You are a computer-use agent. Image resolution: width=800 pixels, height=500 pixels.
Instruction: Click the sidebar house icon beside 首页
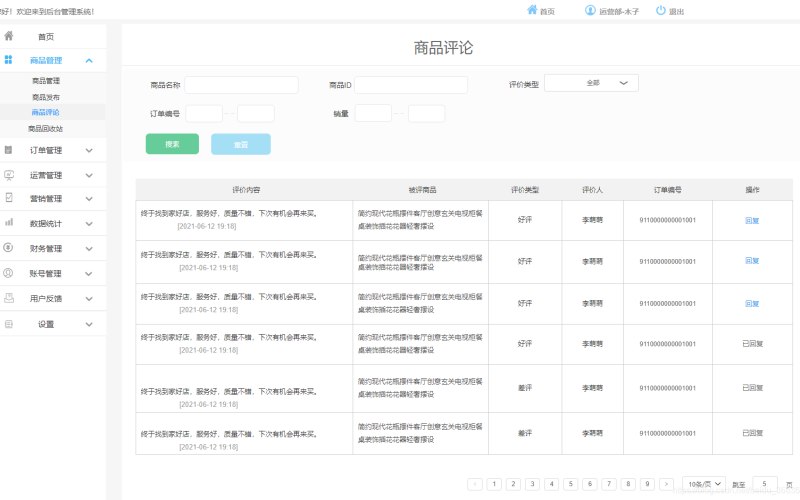coord(9,36)
